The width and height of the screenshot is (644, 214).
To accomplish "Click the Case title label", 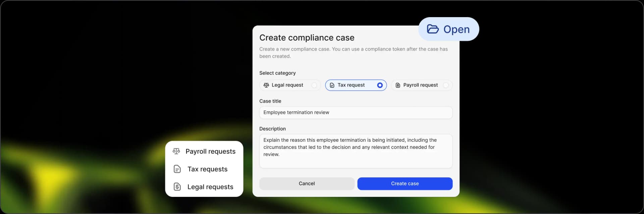I will [x=270, y=101].
